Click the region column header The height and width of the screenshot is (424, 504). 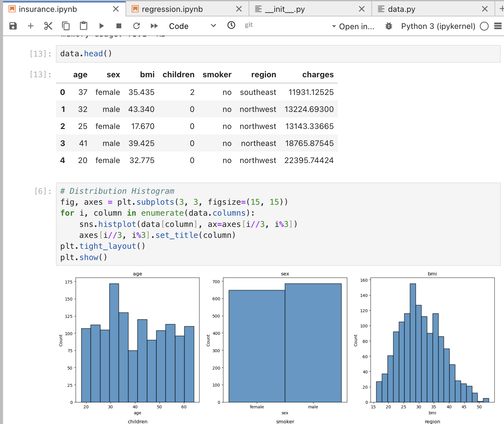pyautogui.click(x=264, y=75)
